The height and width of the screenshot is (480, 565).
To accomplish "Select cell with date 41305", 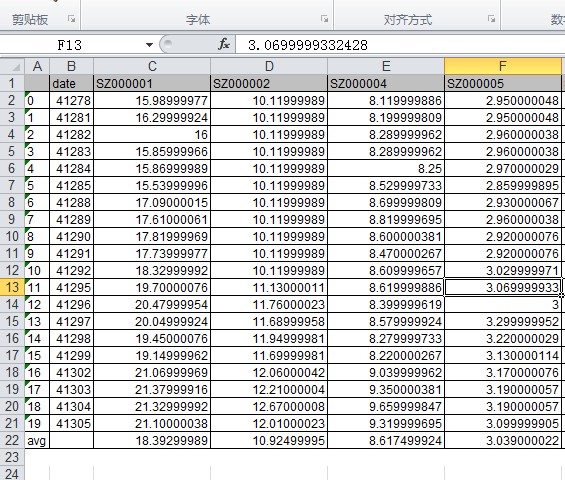I will [71, 423].
